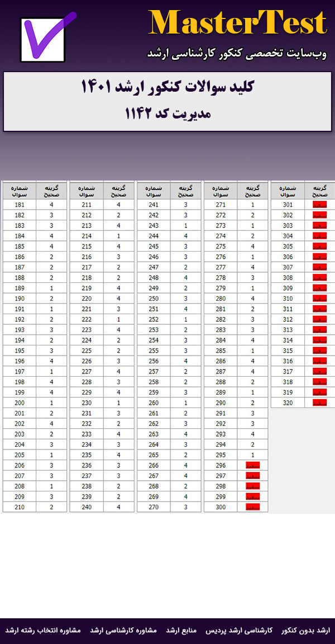
Task: Click the وب‌سایت تخصصی کنکور کارشناسی ارشد tagline
Action: 237,53
